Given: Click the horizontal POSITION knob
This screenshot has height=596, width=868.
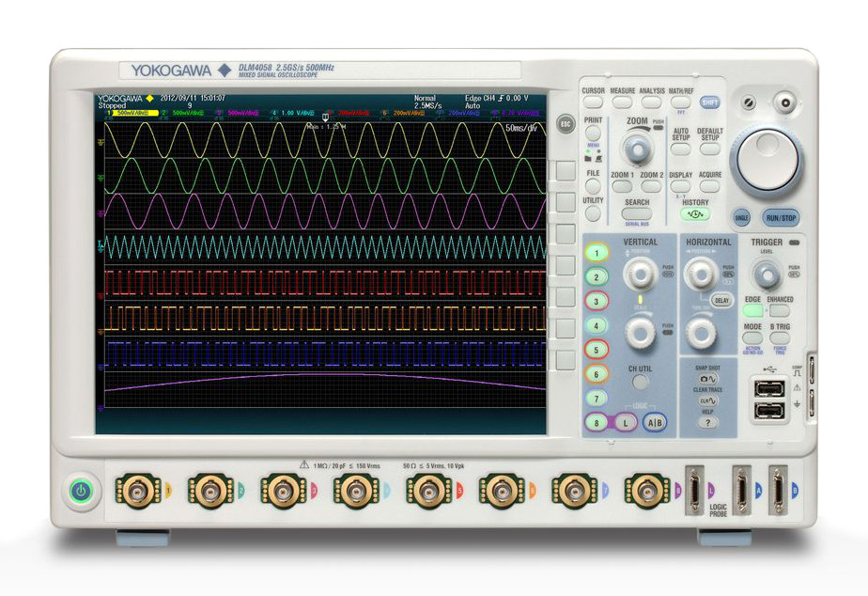Looking at the screenshot, I should [701, 273].
